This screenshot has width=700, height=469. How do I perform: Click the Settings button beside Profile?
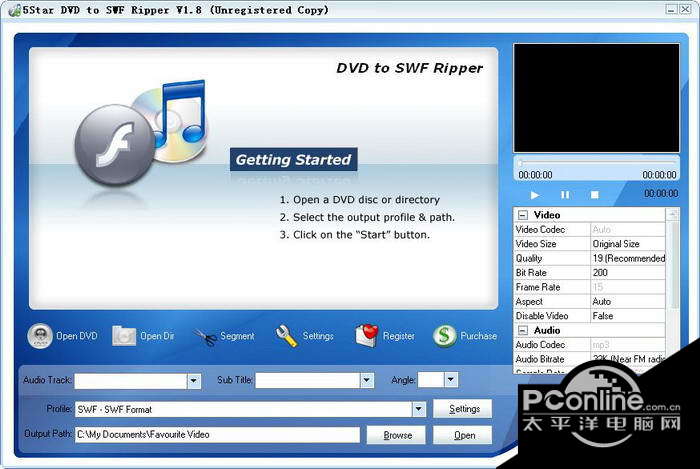[x=463, y=409]
